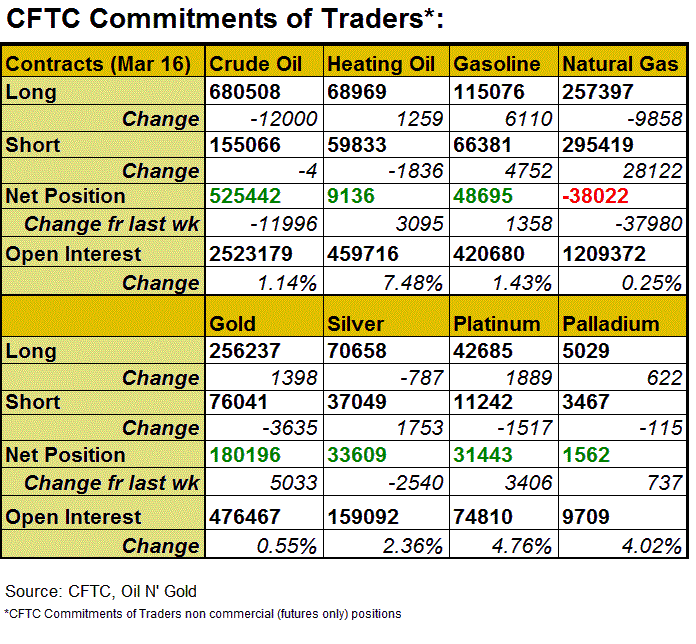Click the Palladium column header
Viewport: 696px width, 644px height.
pos(610,323)
